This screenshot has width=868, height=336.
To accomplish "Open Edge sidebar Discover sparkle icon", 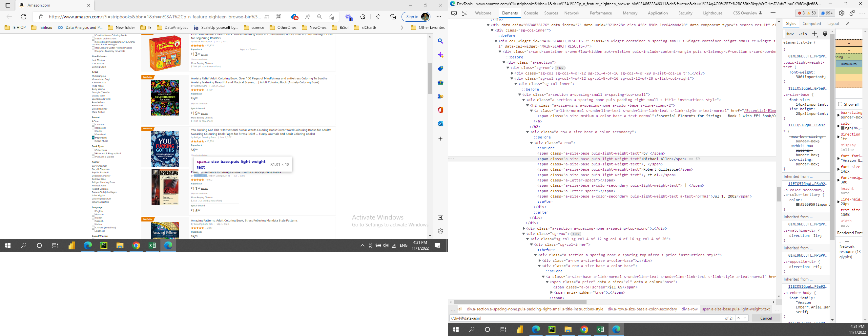I will pos(441,55).
